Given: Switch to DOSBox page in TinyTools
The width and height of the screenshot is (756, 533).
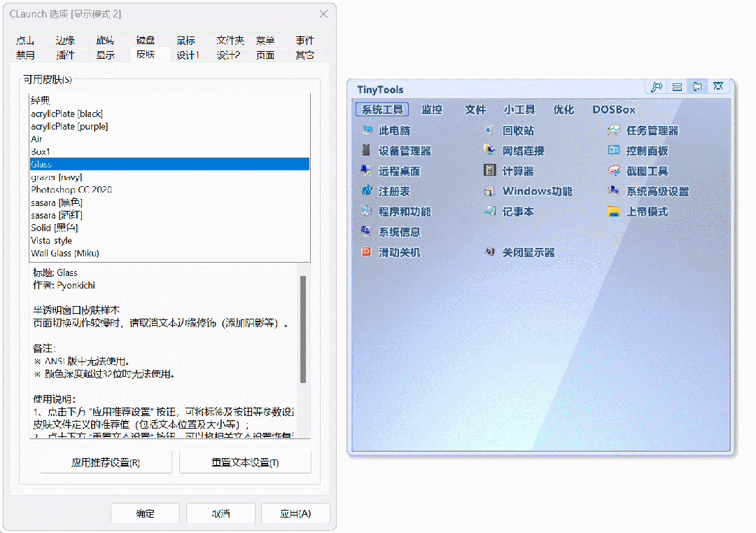Looking at the screenshot, I should 614,109.
